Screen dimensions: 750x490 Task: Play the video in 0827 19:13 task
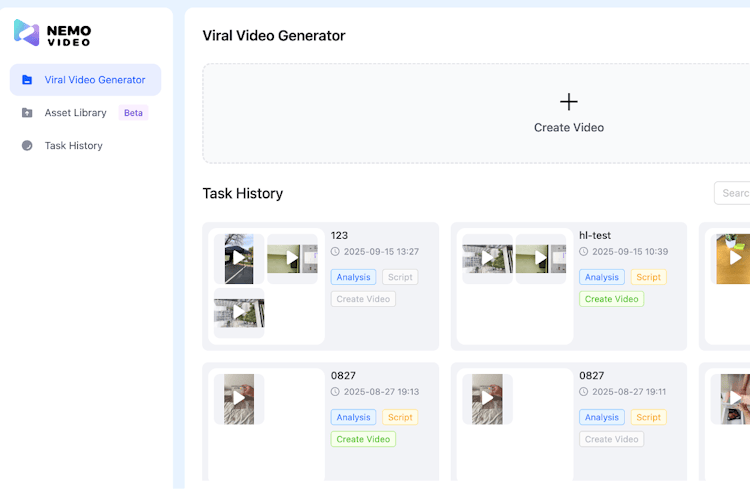pos(239,398)
